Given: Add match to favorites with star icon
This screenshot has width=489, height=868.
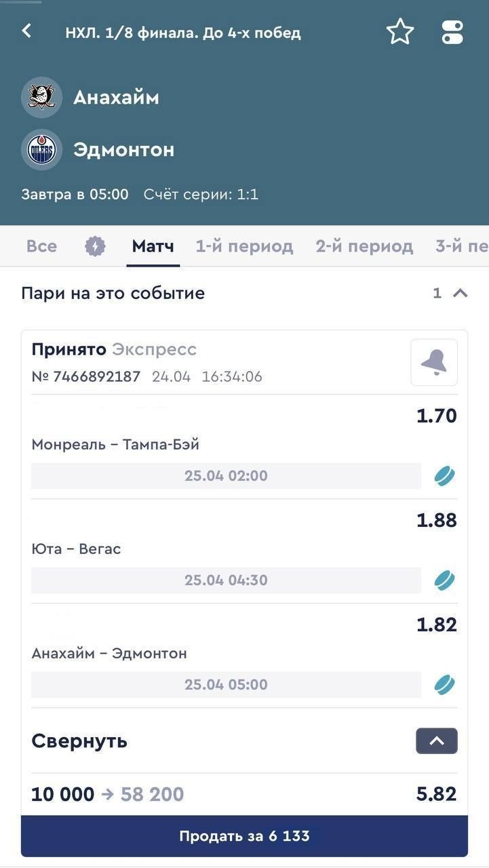Looking at the screenshot, I should 400,32.
